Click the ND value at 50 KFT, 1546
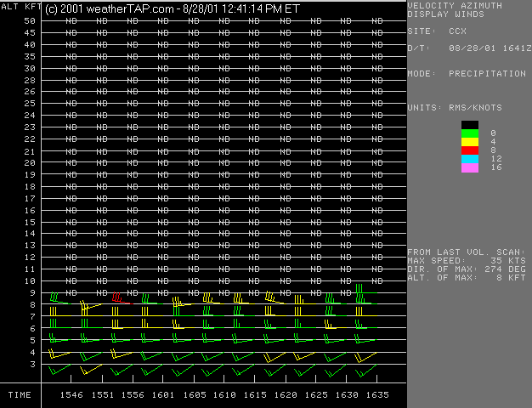532x408 pixels. click(x=71, y=21)
